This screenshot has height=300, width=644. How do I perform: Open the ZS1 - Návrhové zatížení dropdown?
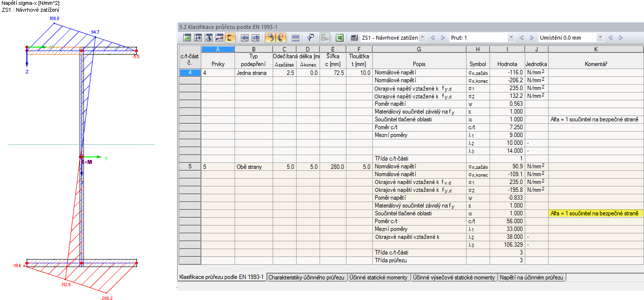[x=422, y=38]
